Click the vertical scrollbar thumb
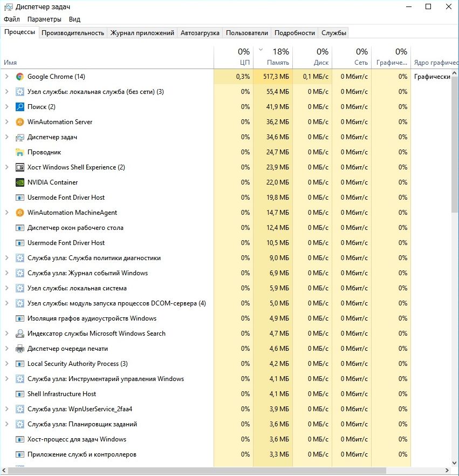Image resolution: width=459 pixels, height=476 pixels. click(455, 144)
